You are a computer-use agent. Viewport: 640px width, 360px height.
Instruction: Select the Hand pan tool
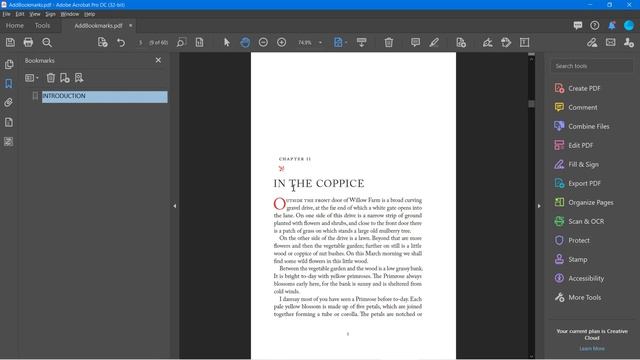point(245,42)
